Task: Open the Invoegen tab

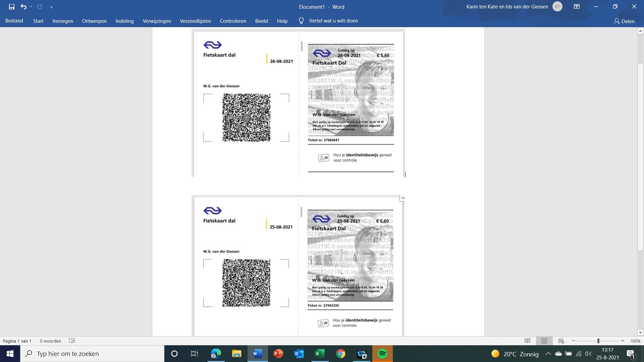Action: [x=63, y=21]
